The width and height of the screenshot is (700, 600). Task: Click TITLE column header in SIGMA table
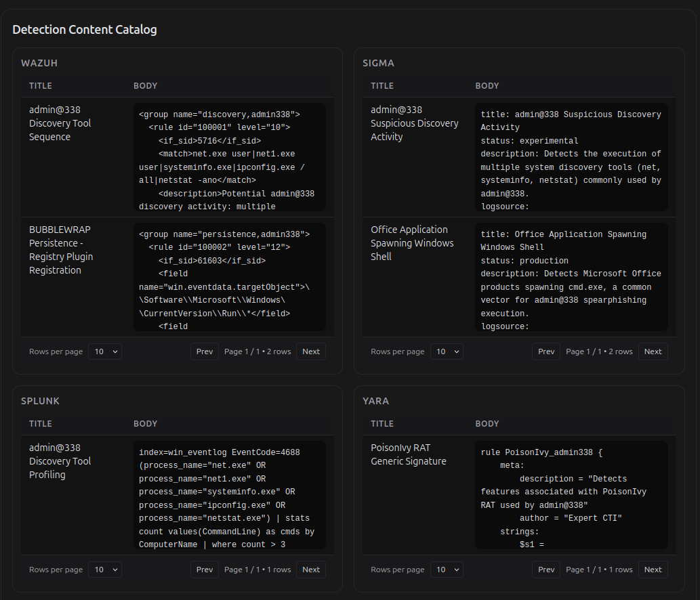382,85
